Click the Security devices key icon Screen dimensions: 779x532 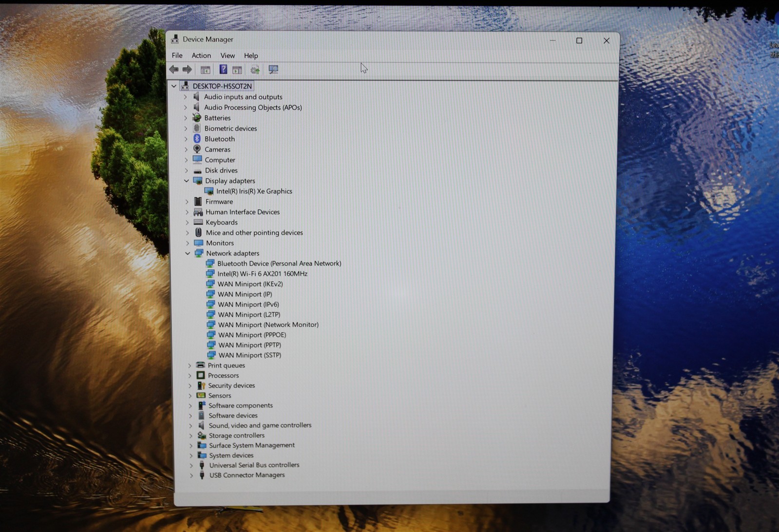[201, 385]
